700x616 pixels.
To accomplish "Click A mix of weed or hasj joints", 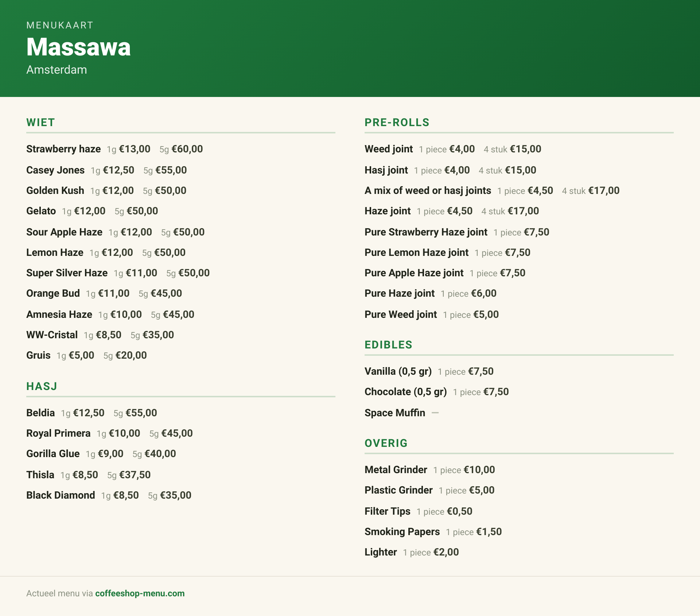I will (428, 191).
